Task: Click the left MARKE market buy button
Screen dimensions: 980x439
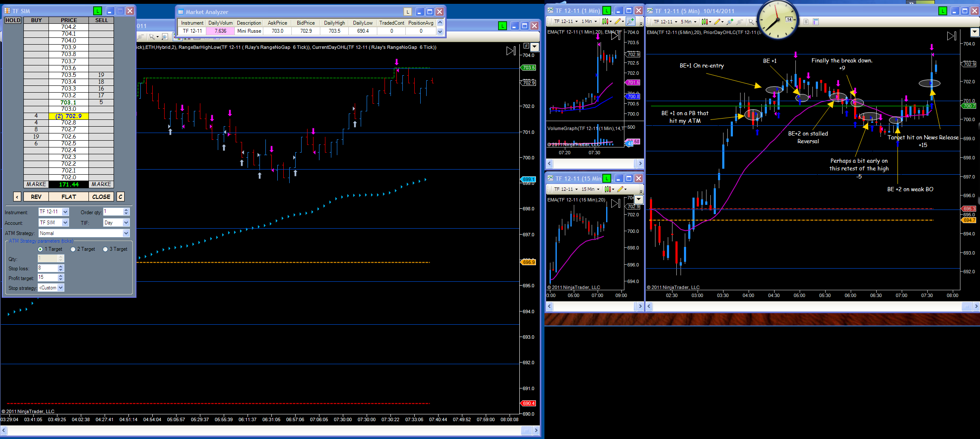Action: tap(36, 184)
